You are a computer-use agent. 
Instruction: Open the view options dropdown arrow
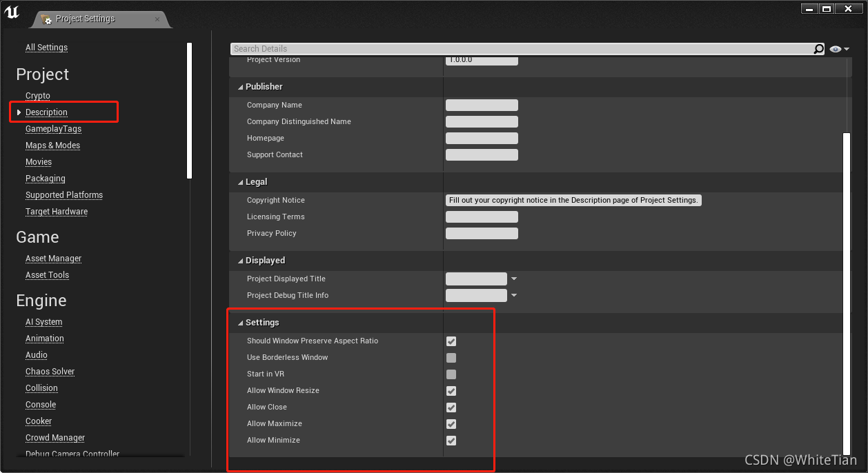pos(846,48)
